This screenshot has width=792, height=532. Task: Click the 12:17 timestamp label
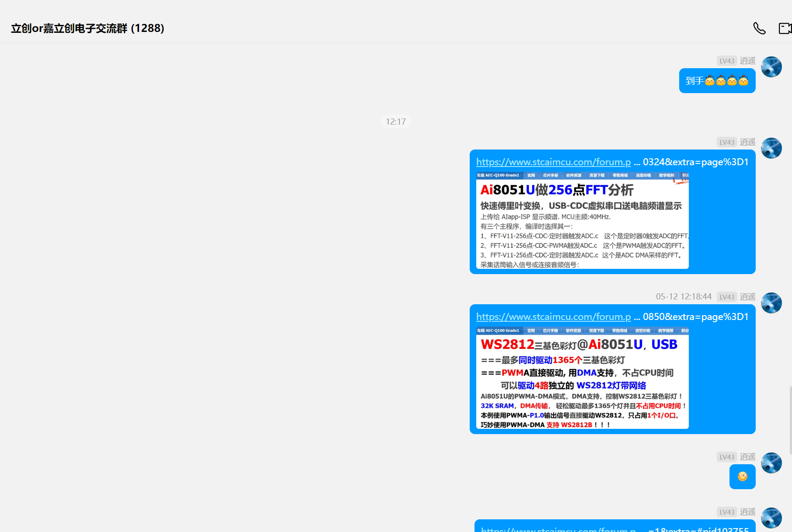click(x=396, y=122)
